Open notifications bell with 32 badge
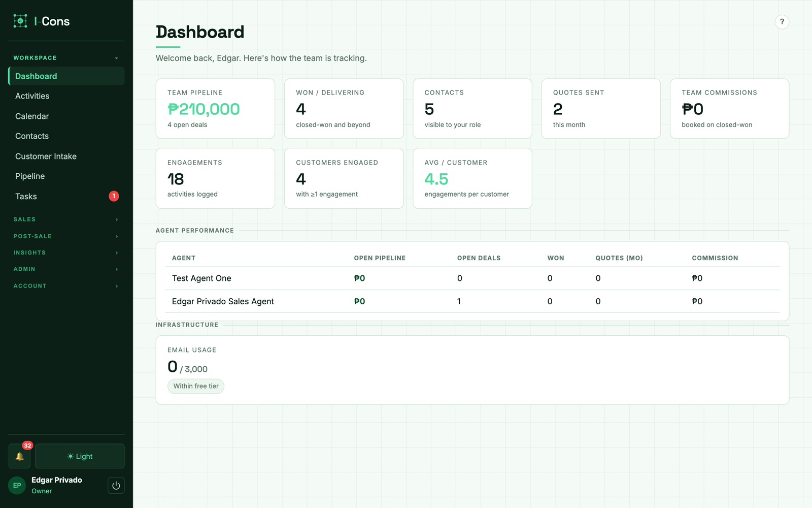The image size is (812, 508). tap(19, 456)
